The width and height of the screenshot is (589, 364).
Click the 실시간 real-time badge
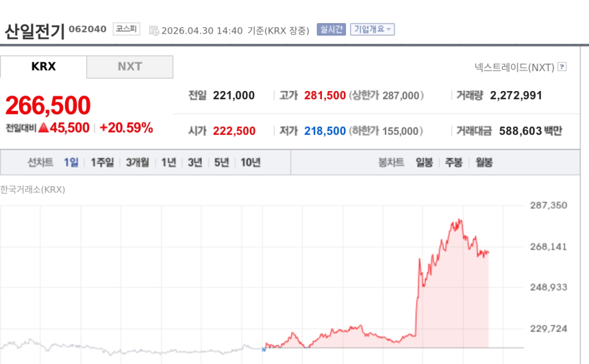331,29
